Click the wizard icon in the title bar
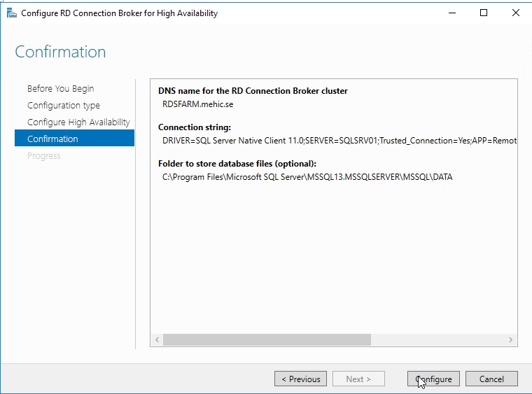 pos(11,13)
